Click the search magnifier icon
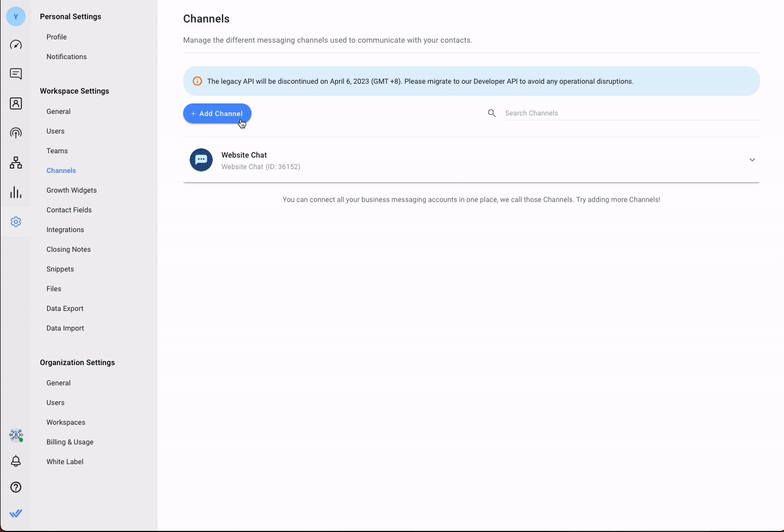This screenshot has width=784, height=532. (492, 113)
